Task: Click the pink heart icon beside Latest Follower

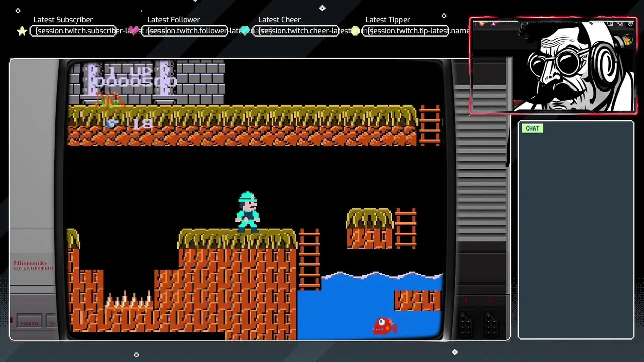Action: pos(134,31)
